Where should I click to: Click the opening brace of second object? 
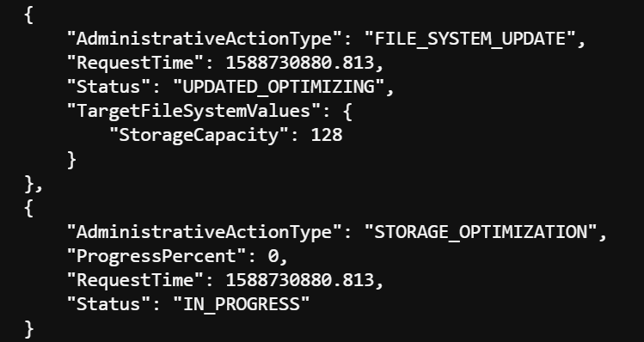click(x=28, y=208)
